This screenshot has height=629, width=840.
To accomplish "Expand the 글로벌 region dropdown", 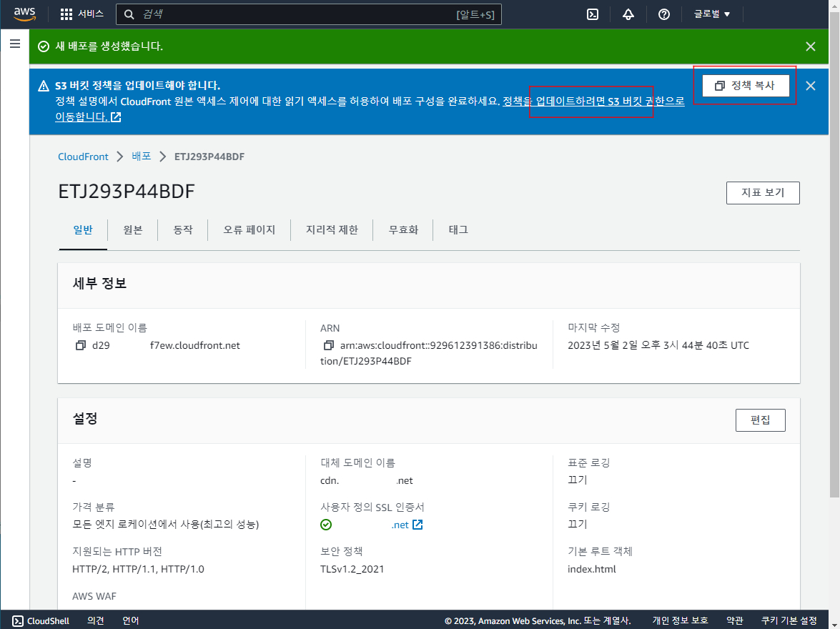I will point(712,14).
